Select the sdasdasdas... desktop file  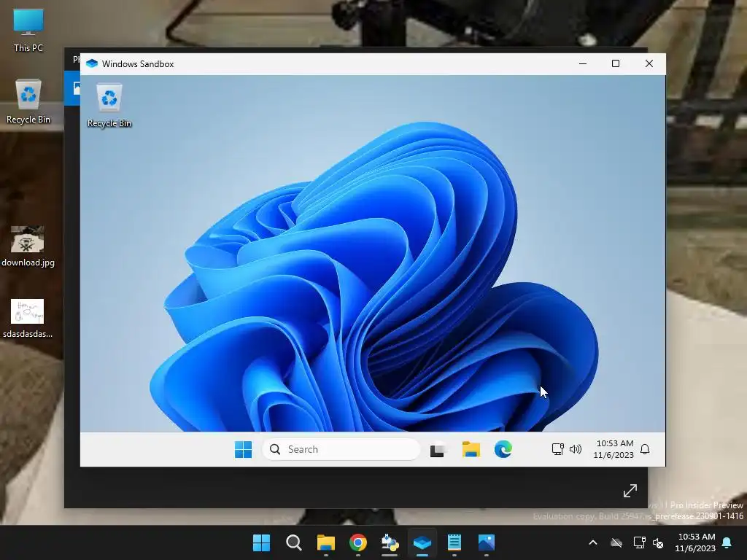pos(28,318)
